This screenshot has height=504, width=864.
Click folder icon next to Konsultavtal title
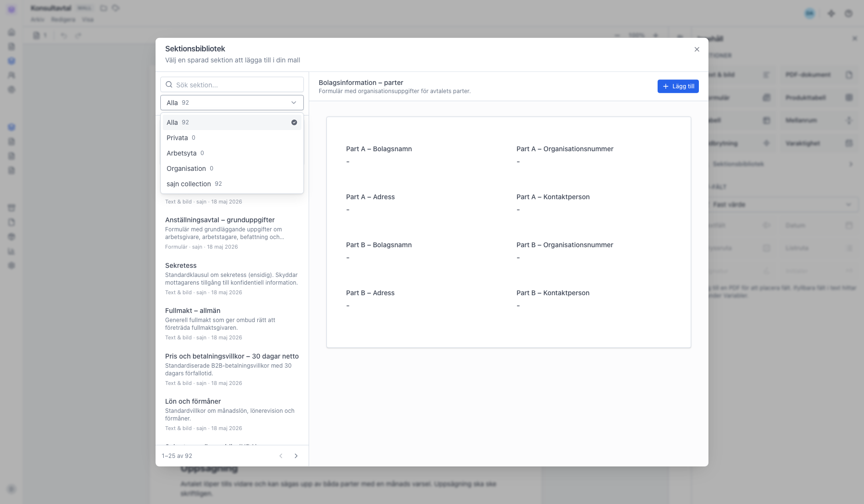coord(104,8)
